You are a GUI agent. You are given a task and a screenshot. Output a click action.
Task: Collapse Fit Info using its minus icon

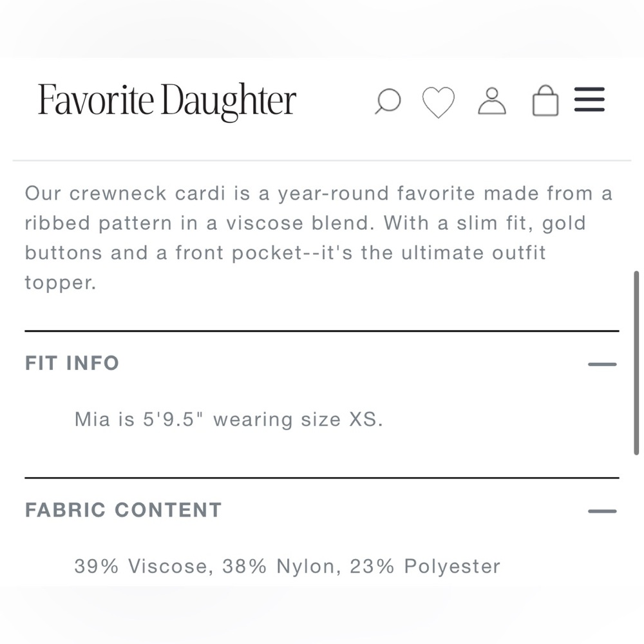coord(602,365)
